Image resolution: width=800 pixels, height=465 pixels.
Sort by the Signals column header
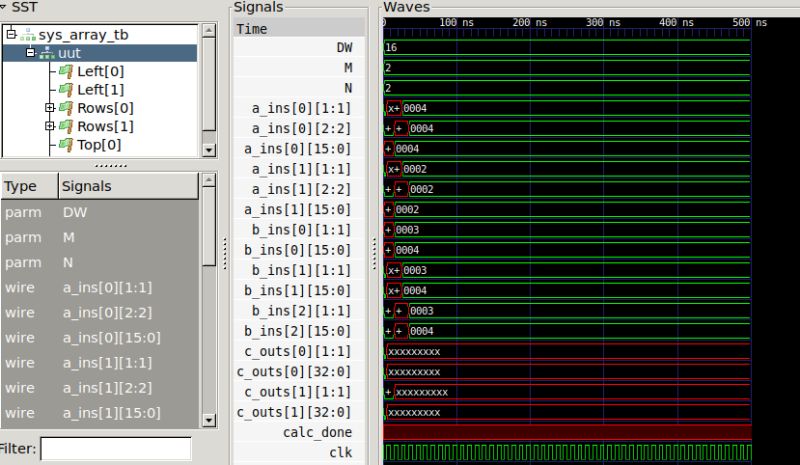click(129, 186)
